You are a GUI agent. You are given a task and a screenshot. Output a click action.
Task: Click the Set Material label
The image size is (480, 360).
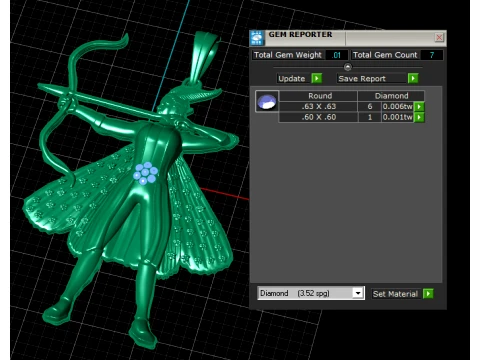point(395,294)
